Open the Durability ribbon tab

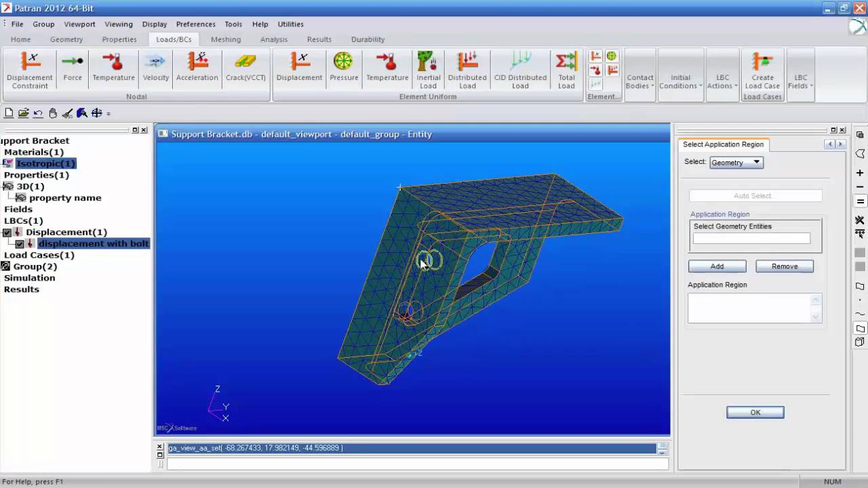[x=368, y=39]
